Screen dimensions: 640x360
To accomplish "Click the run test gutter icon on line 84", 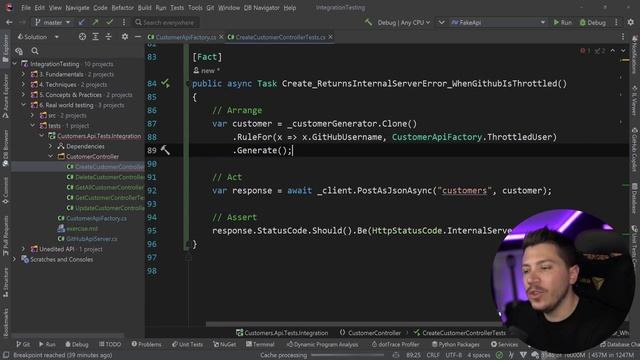I will click(165, 83).
